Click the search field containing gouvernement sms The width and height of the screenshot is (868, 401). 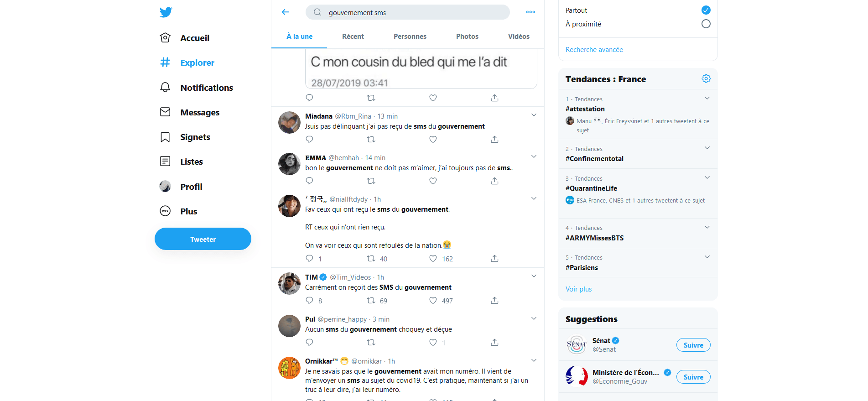pyautogui.click(x=408, y=12)
